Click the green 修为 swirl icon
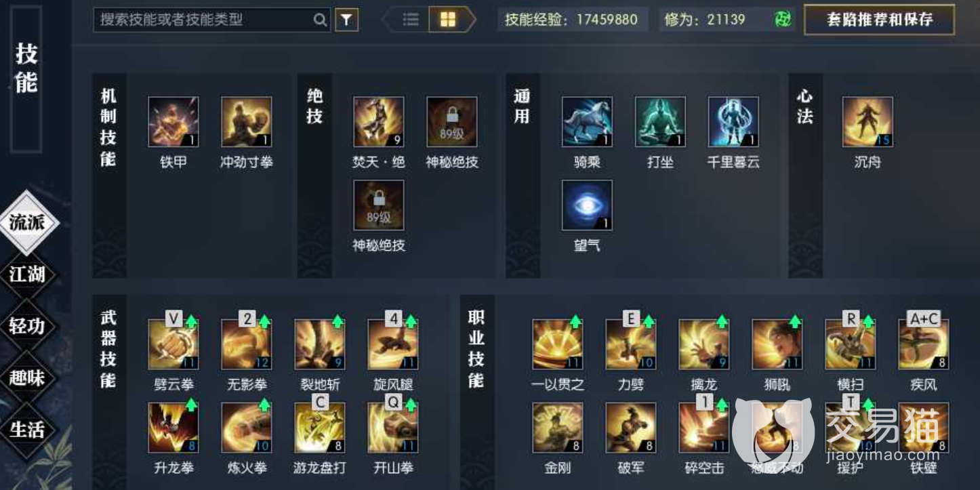 pyautogui.click(x=783, y=20)
